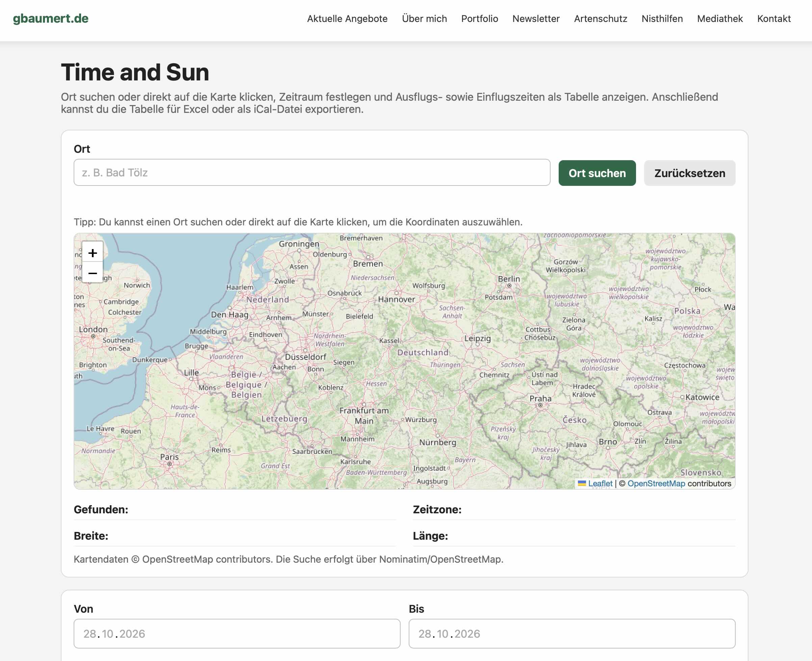Screen dimensions: 812x661
Task: Click the Von date field
Action: [237, 634]
